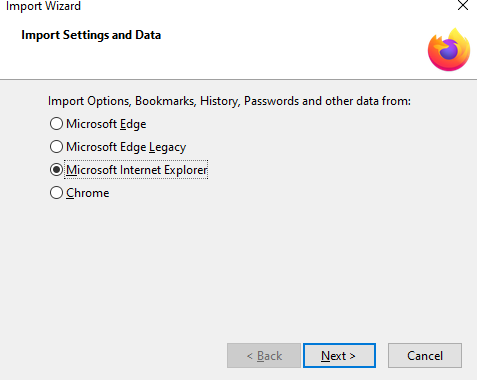Image resolution: width=477 pixels, height=380 pixels.
Task: Click the 'Import Wizard' window title text
Action: click(43, 6)
